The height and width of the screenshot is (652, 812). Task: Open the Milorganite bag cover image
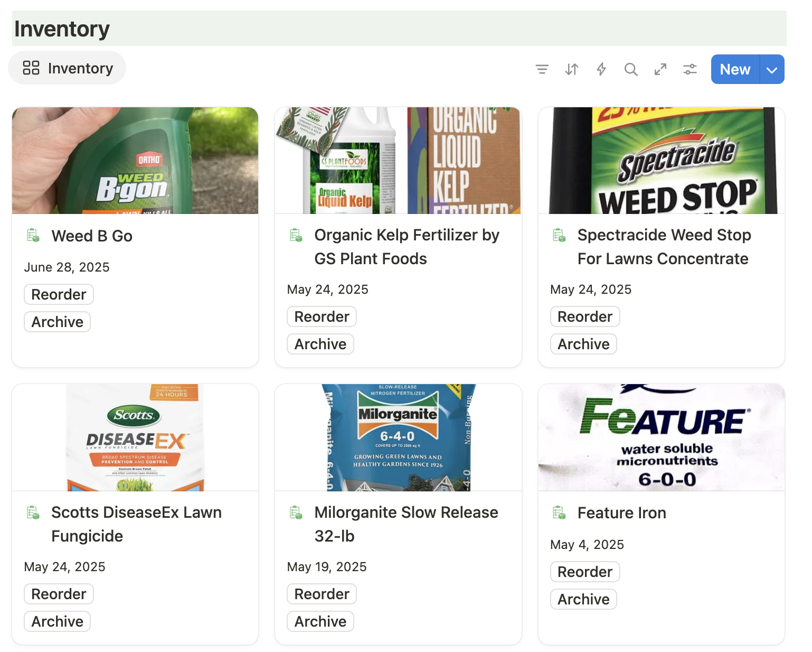(398, 437)
